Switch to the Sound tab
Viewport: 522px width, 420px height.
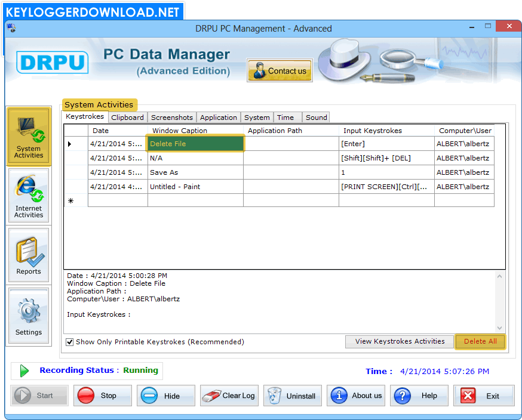point(317,118)
